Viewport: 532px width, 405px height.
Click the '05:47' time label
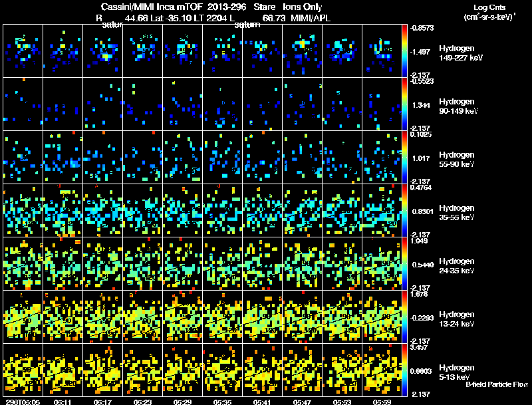point(302,402)
